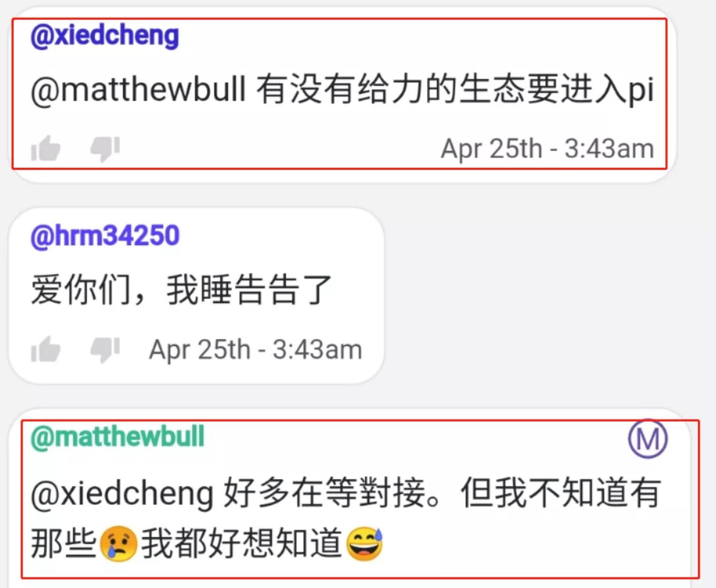
Task: Dislike @xiedcheng's message with thumbs-down
Action: point(105,149)
